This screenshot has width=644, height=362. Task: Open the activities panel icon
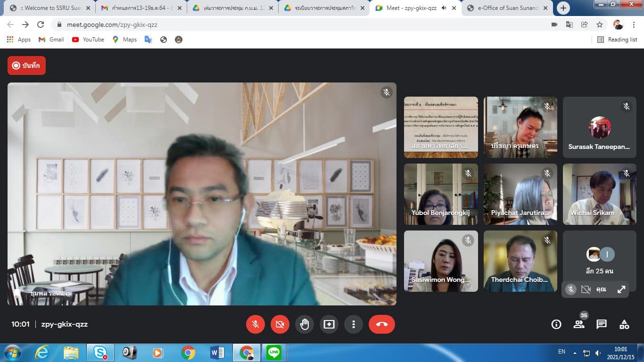[624, 324]
